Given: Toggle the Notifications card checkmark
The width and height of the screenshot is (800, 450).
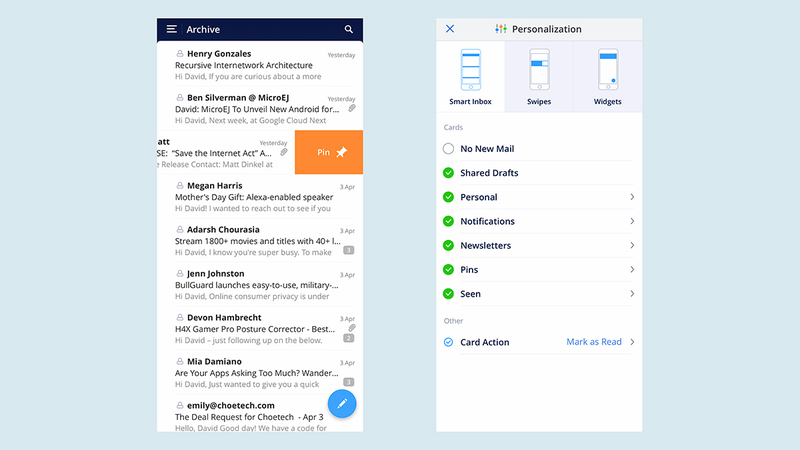Looking at the screenshot, I should coord(448,221).
